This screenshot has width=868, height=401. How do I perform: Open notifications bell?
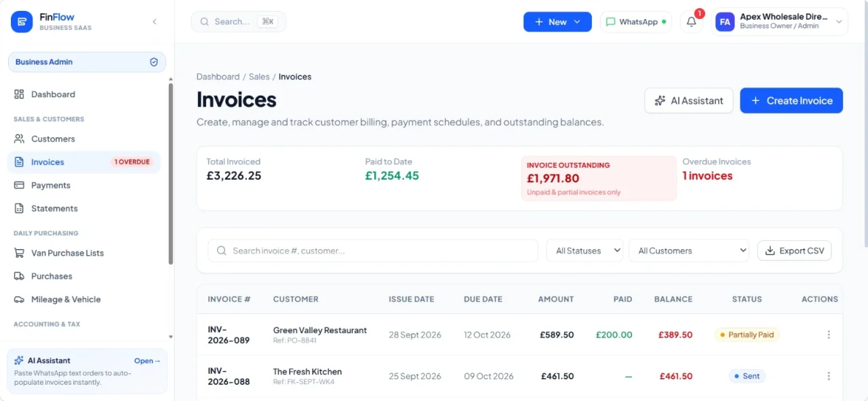pos(692,22)
